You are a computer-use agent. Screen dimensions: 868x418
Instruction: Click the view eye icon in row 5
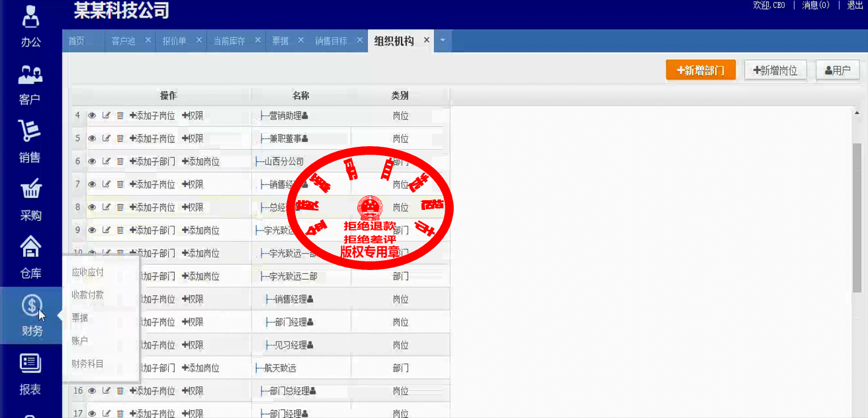tap(92, 138)
